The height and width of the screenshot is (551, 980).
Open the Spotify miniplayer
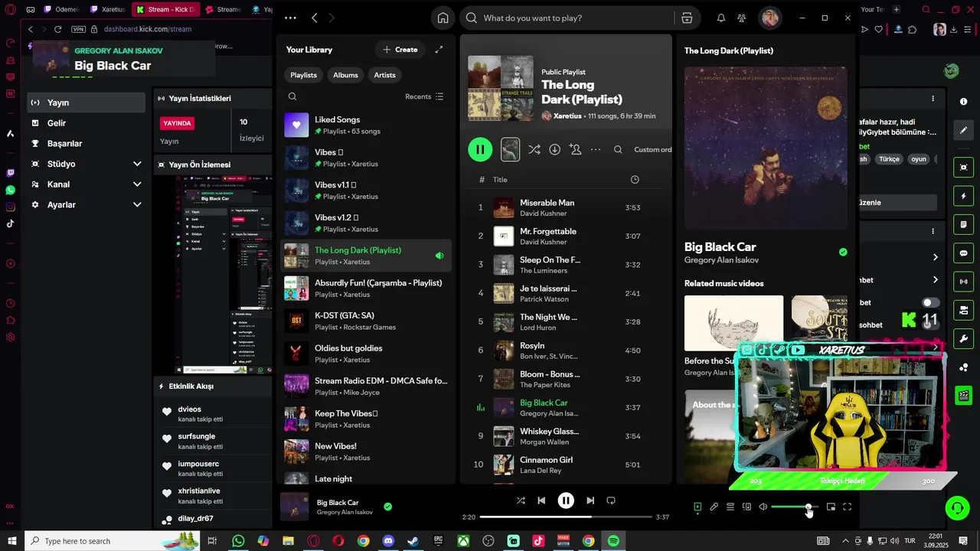[831, 507]
